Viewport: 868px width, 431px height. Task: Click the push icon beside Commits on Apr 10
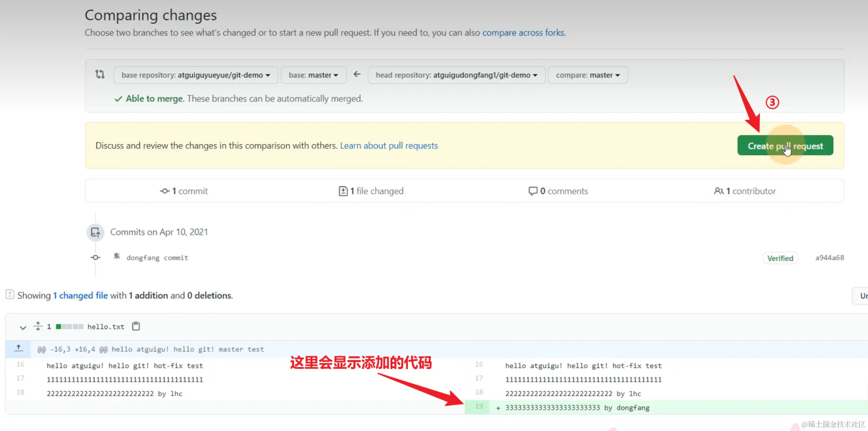95,232
